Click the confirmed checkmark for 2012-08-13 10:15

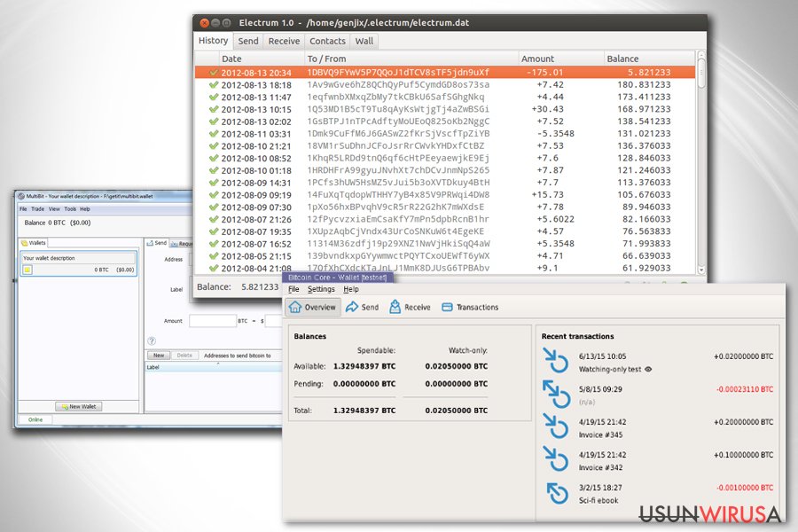pos(214,109)
